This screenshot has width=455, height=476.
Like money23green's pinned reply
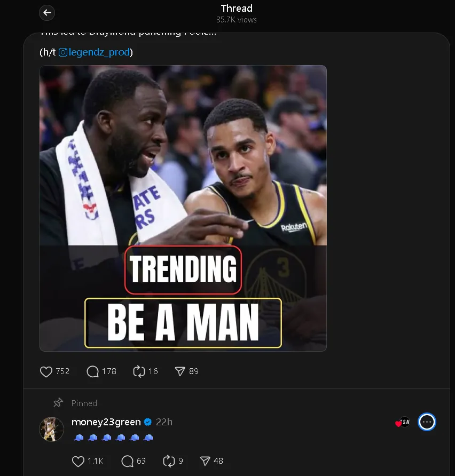pos(77,461)
